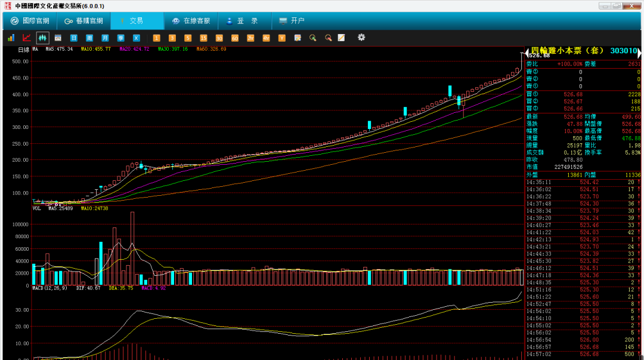The width and height of the screenshot is (644, 360).
Task: Click the 最低價 476.88 value
Action: (x=631, y=139)
